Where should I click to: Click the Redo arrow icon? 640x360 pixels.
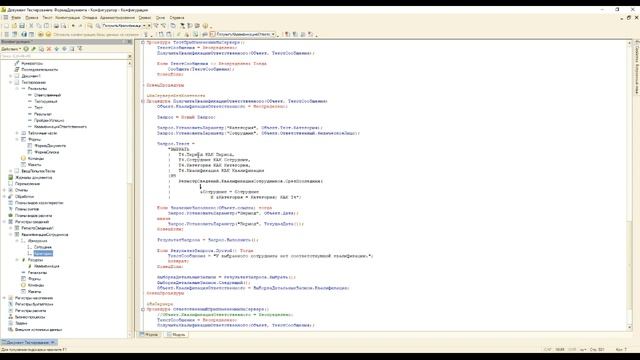80,26
